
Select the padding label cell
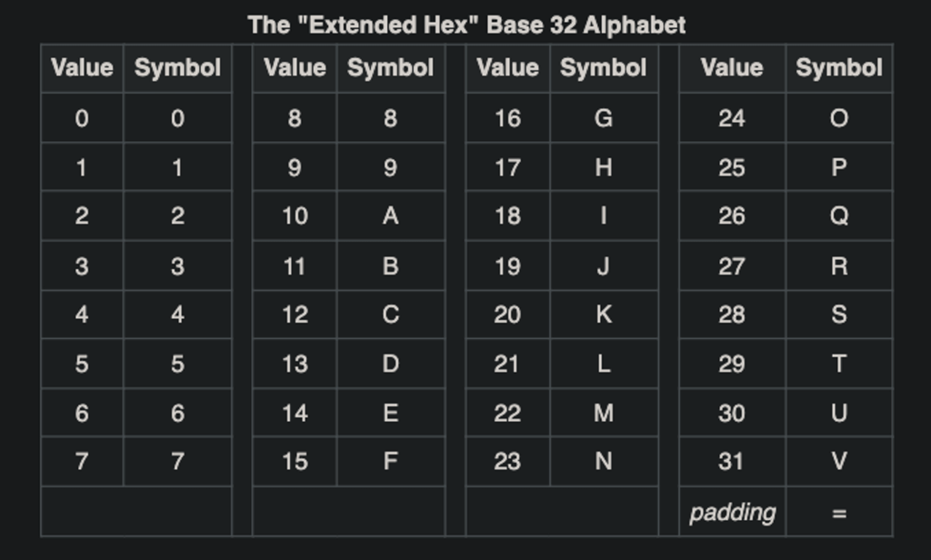point(732,513)
